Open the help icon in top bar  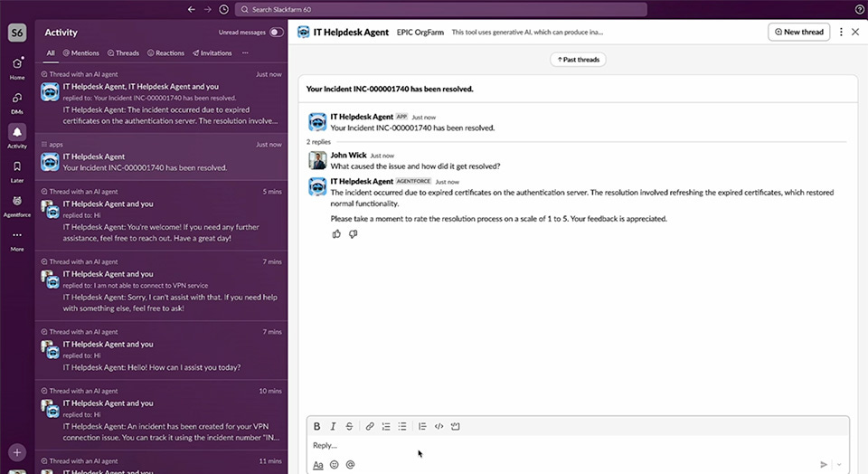click(859, 9)
